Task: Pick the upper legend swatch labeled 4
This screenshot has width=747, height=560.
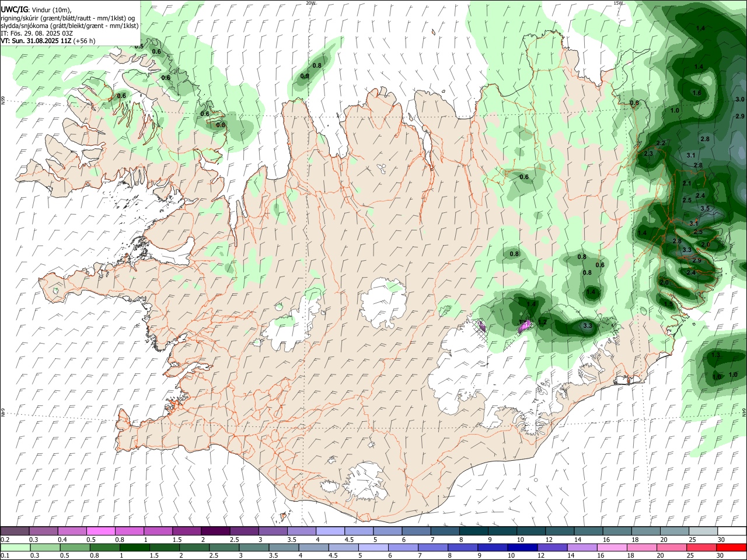Action: [x=330, y=531]
